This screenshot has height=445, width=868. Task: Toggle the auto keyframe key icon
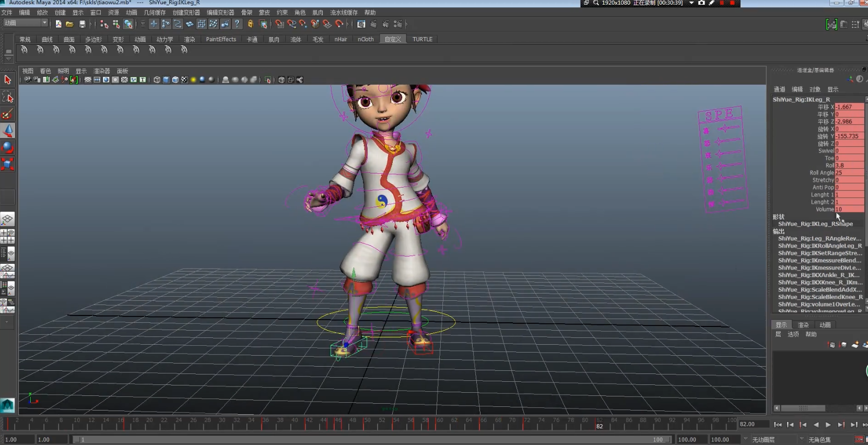pos(859,440)
